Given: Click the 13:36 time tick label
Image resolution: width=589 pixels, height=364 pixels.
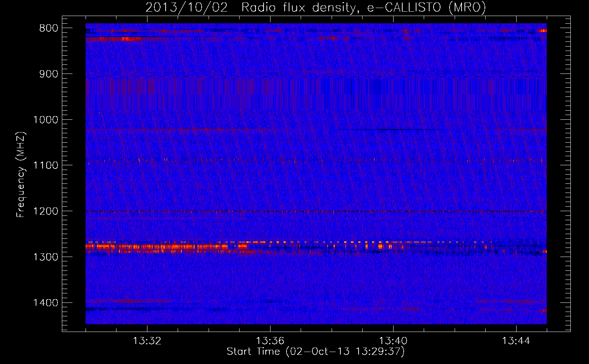Looking at the screenshot, I should click(x=270, y=341).
